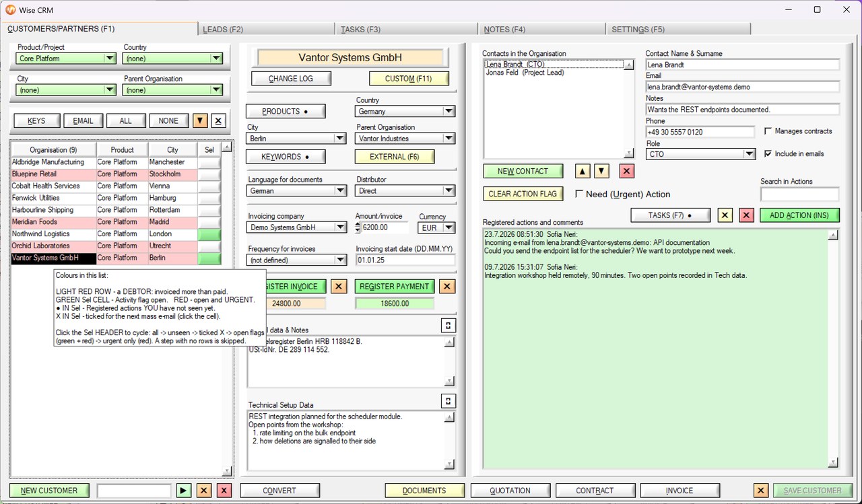862x504 pixels.
Task: Toggle the Sel cell for Aldbridge Manufacturing
Action: [x=209, y=162]
